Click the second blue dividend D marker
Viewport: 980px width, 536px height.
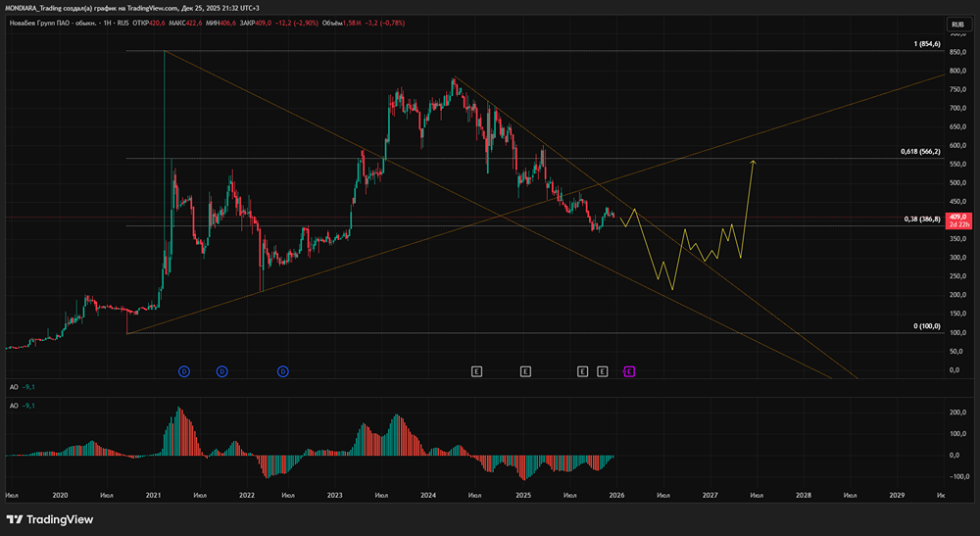click(222, 370)
